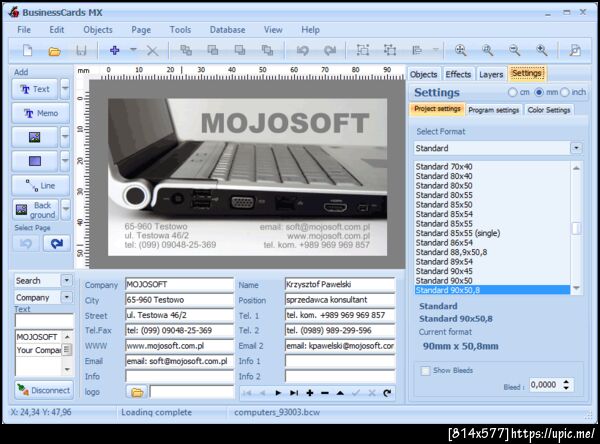Click the Redo toolbar arrow
600x444 pixels.
[329, 50]
